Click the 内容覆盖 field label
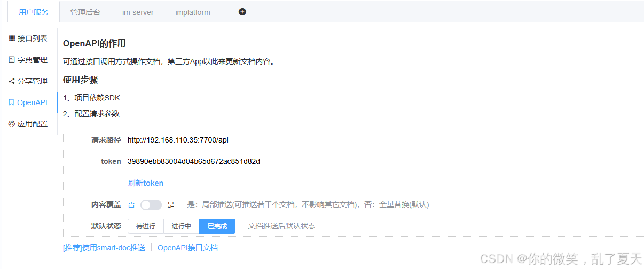Image resolution: width=644 pixels, height=269 pixels. point(106,205)
